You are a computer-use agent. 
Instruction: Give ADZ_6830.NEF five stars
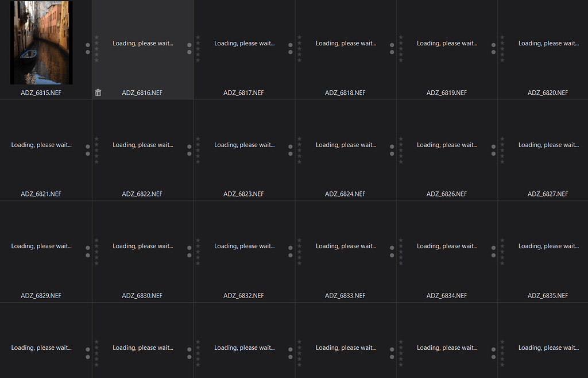coord(96,263)
